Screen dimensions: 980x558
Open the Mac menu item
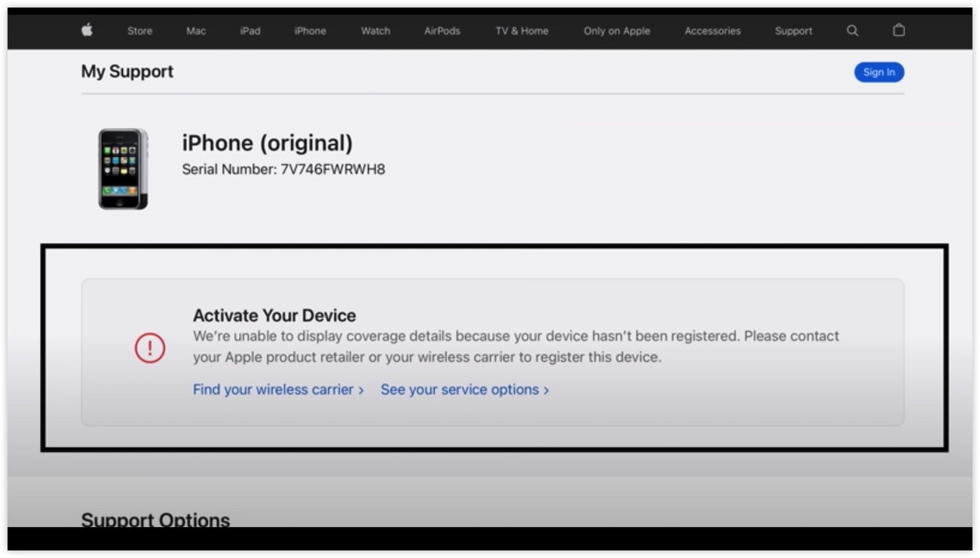tap(196, 31)
